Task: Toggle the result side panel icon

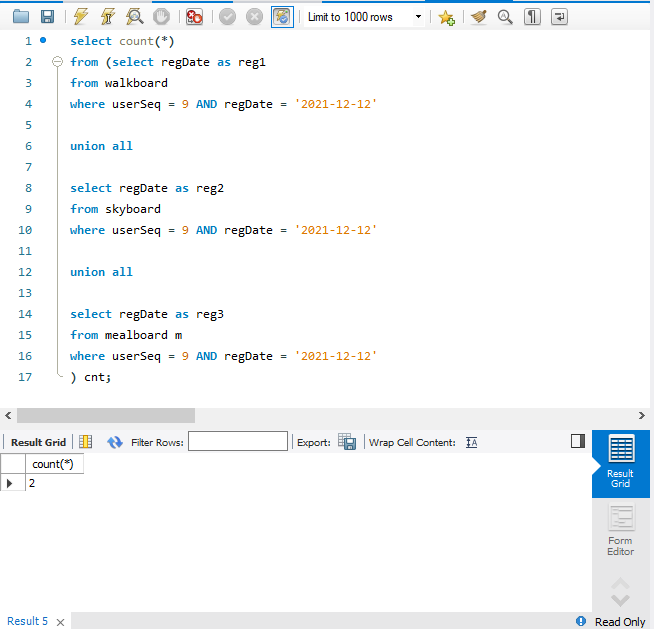Action: click(578, 441)
